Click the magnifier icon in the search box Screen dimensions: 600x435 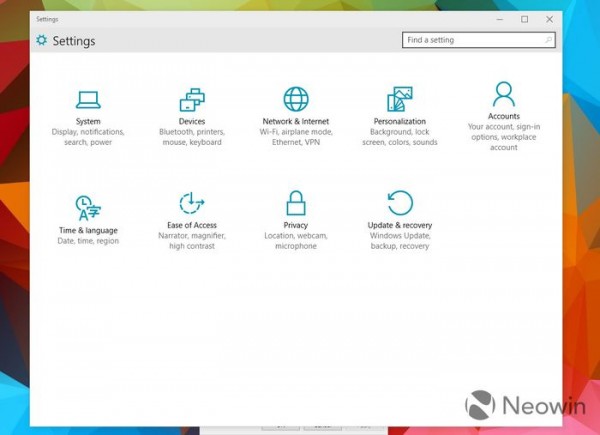pyautogui.click(x=548, y=40)
